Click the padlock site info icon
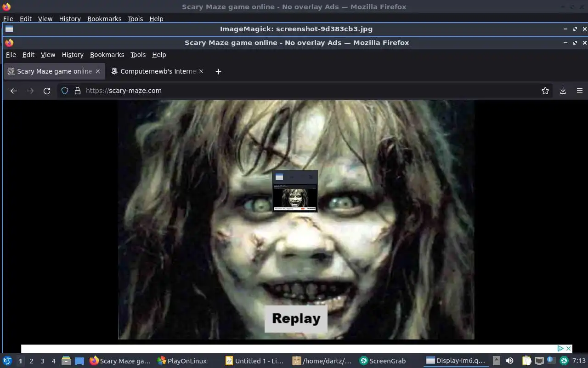Screen dimensions: 588x368 [x=77, y=91]
